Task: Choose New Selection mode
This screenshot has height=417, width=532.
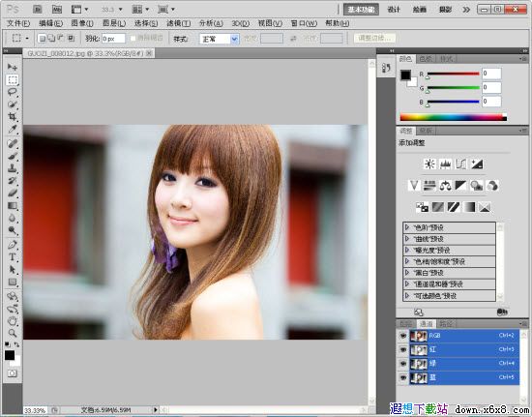Action: (x=42, y=39)
